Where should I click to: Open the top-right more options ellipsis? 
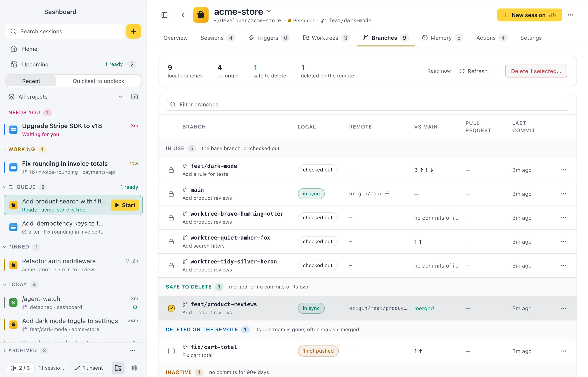coord(571,15)
